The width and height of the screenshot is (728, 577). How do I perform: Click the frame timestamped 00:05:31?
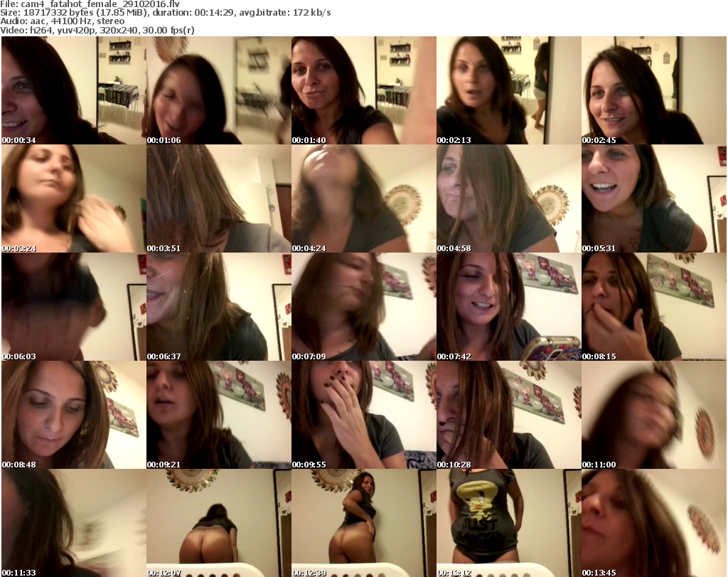(x=653, y=198)
